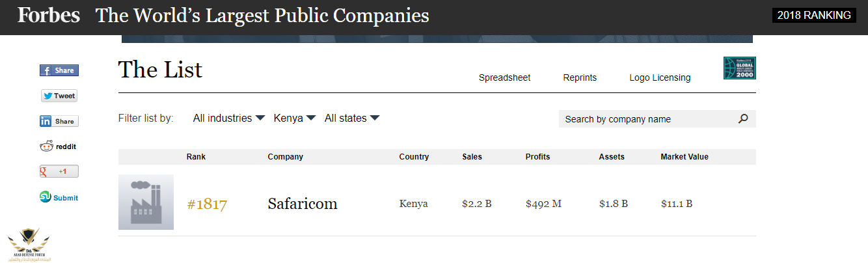Image resolution: width=868 pixels, height=263 pixels.
Task: Expand the All industries filter dropdown
Action: click(229, 118)
